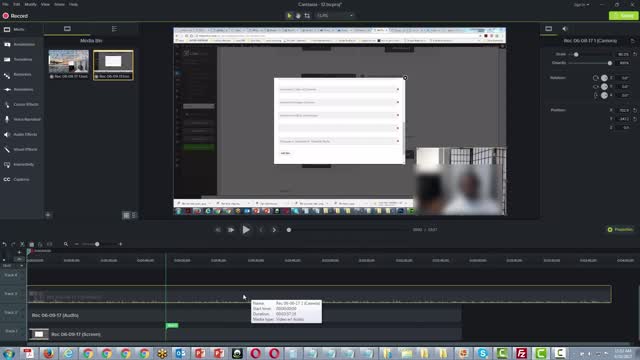Click the green marker flag on timeline

(x=172, y=325)
